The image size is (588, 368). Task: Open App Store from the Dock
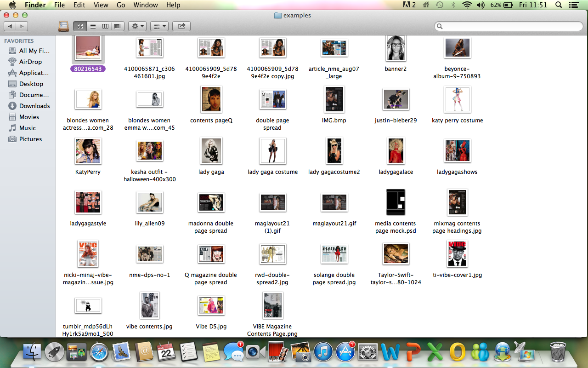click(345, 353)
